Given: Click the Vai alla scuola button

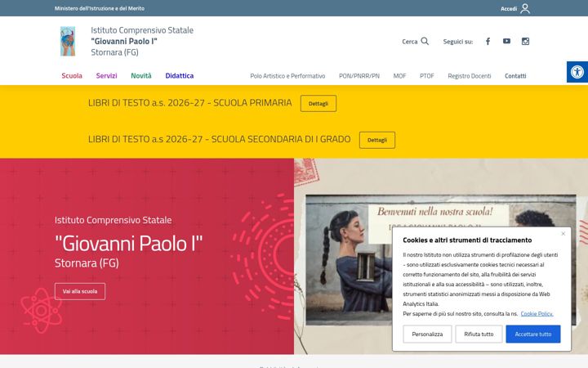Looking at the screenshot, I should 80,291.
